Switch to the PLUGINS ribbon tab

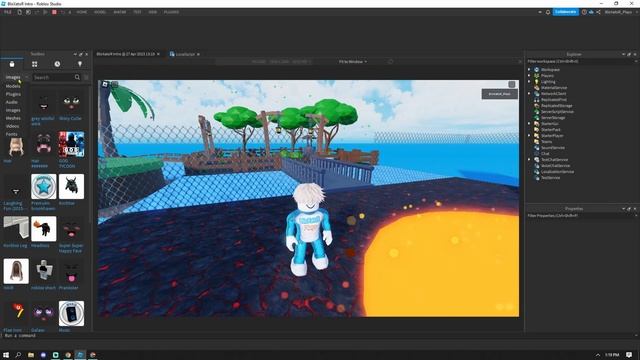171,12
